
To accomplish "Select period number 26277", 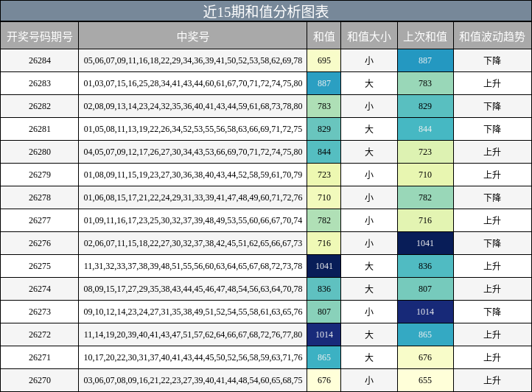I will pos(40,220).
